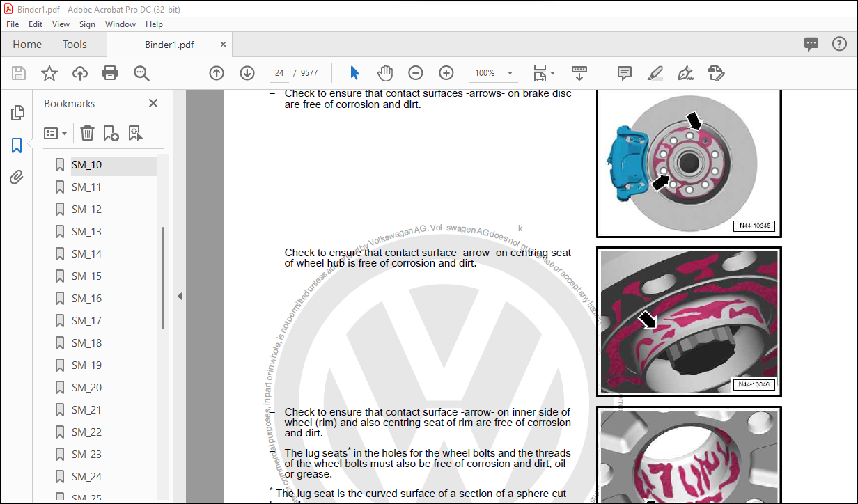Select bookmark SM_12
858x504 pixels.
pos(86,210)
